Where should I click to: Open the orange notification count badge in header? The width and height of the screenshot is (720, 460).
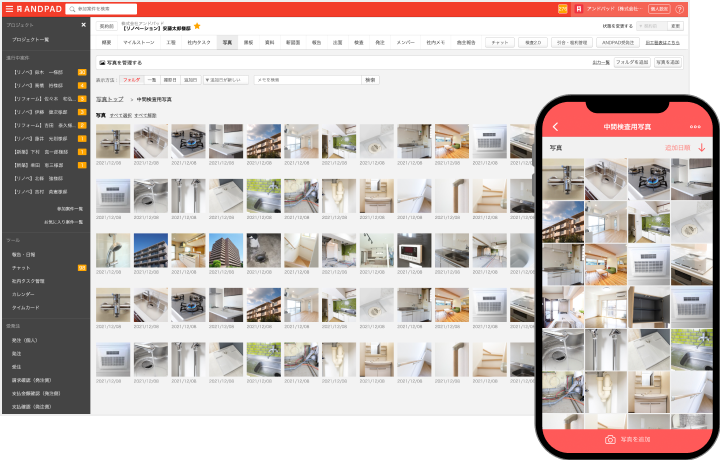click(x=562, y=9)
